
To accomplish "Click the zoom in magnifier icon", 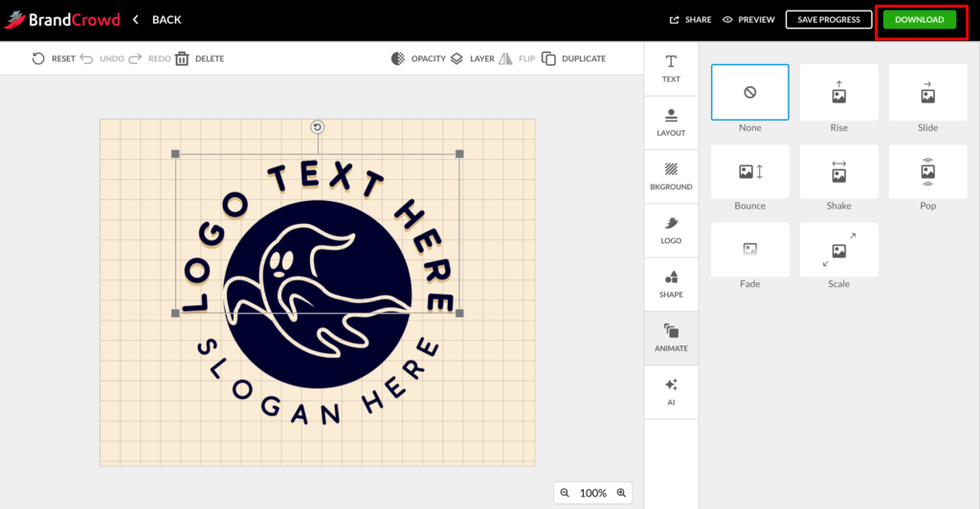I will coord(621,493).
